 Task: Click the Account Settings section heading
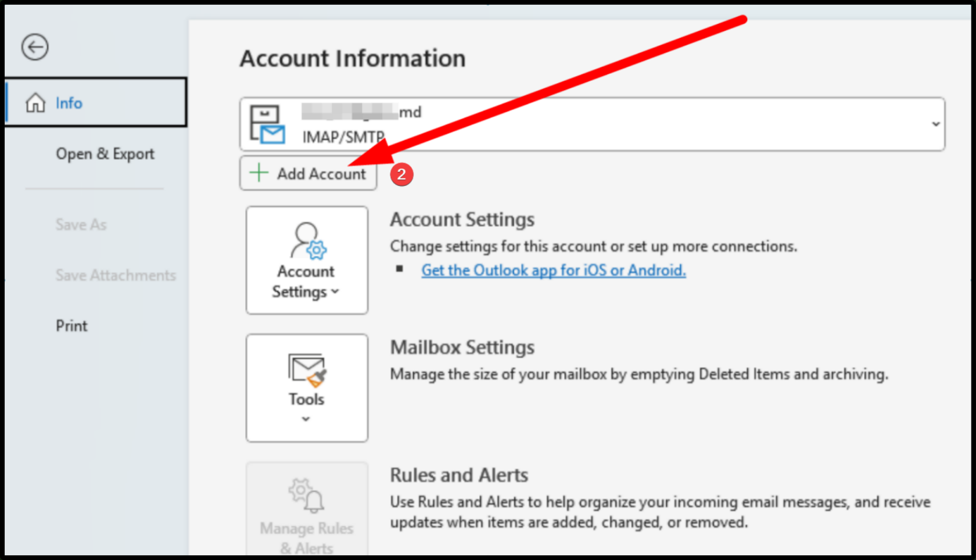coord(462,220)
